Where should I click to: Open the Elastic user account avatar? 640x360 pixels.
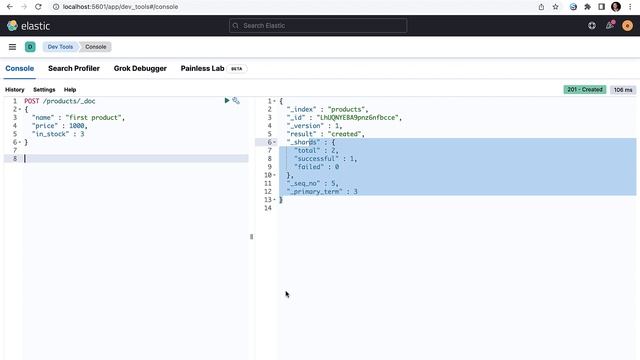(x=627, y=26)
